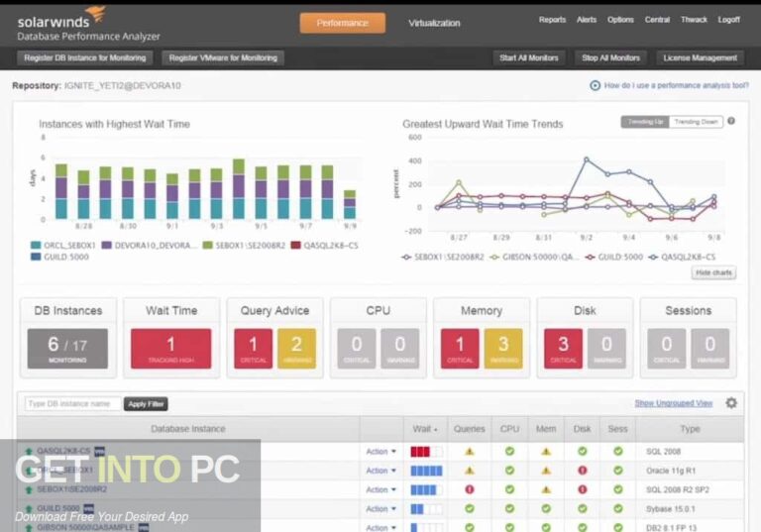Viewport: 761px width, 532px height.
Task: Click the Memory warning tile showing 3
Action: click(503, 349)
